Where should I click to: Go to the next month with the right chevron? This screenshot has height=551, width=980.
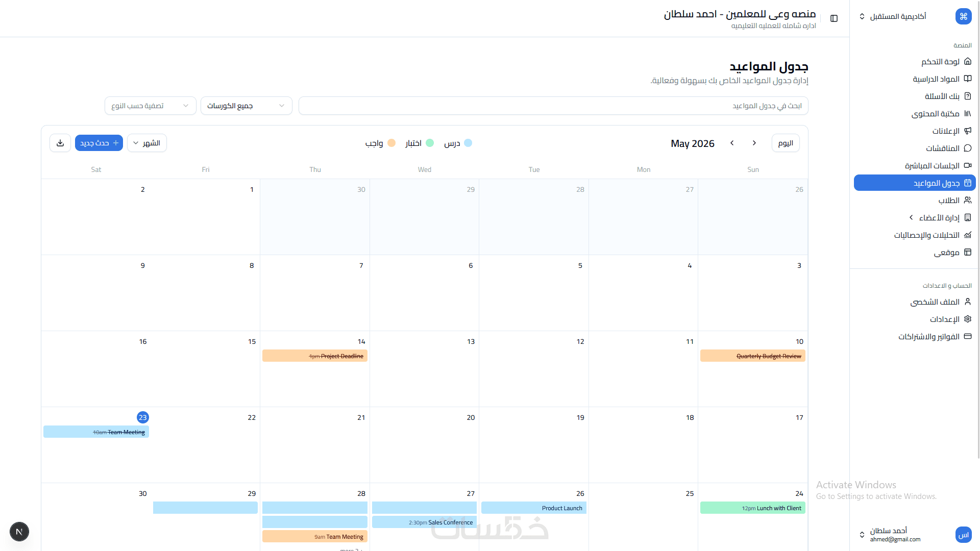tap(754, 143)
